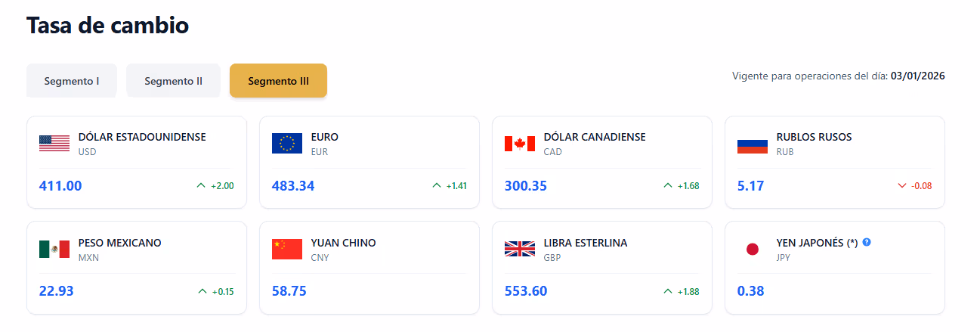Image resolution: width=980 pixels, height=332 pixels.
Task: Click the Yuan Chino rate 58.75
Action: point(289,291)
